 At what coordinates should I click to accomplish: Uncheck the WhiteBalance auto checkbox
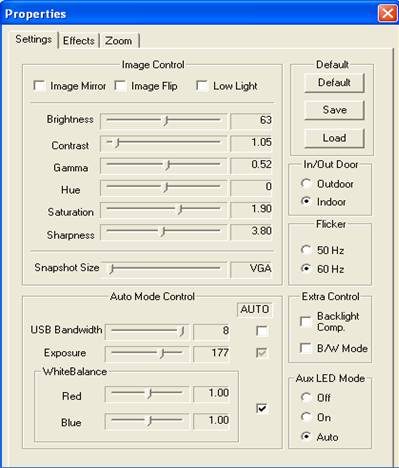pos(262,408)
